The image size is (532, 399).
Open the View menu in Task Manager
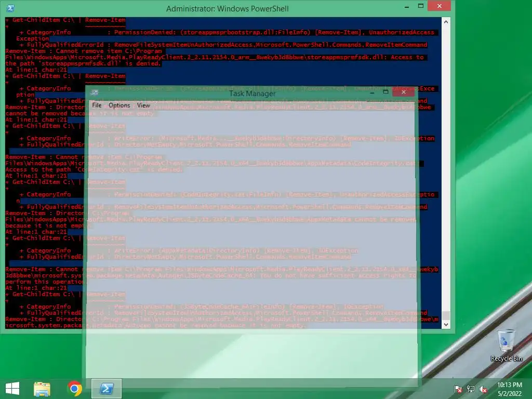143,105
